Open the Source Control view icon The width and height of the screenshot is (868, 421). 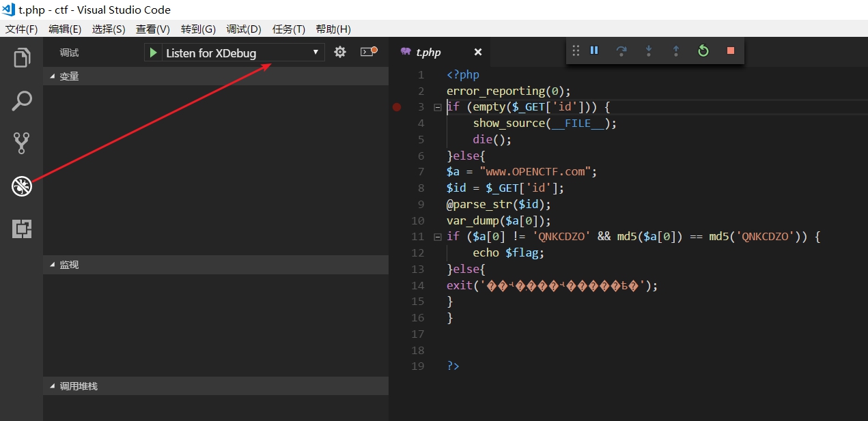point(22,143)
